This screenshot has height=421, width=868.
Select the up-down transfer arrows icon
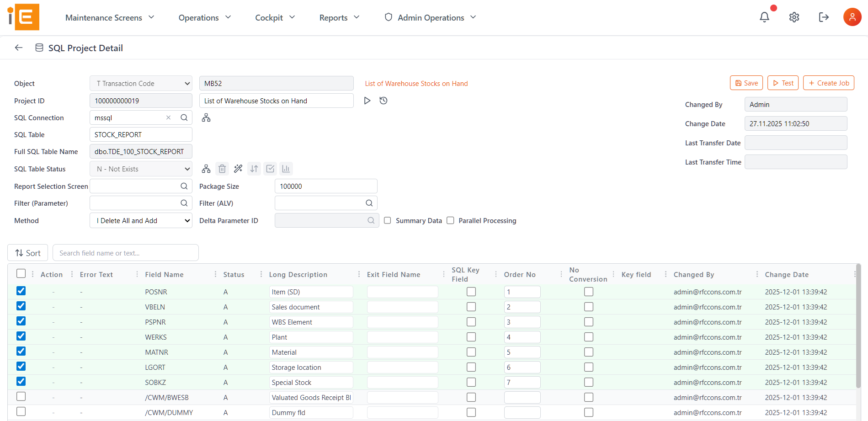254,168
